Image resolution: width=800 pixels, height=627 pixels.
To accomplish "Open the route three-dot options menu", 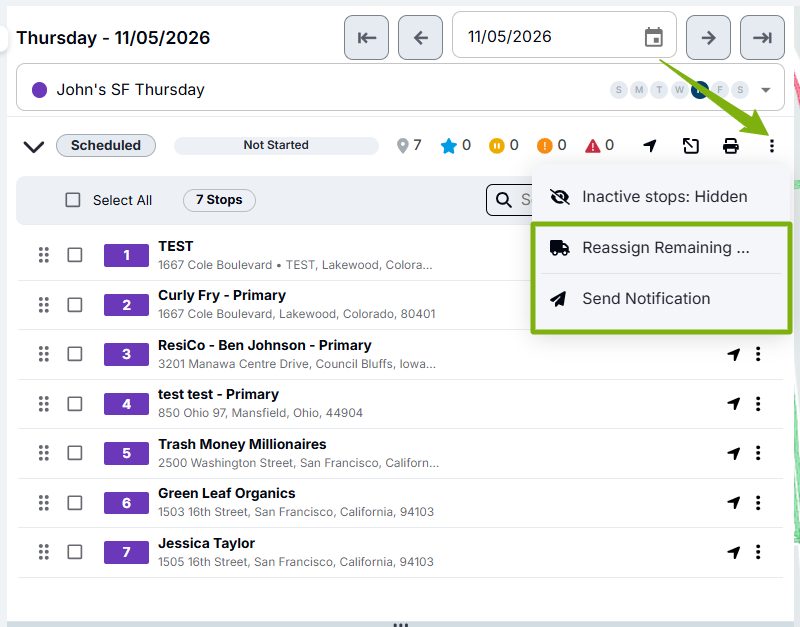I will click(771, 146).
